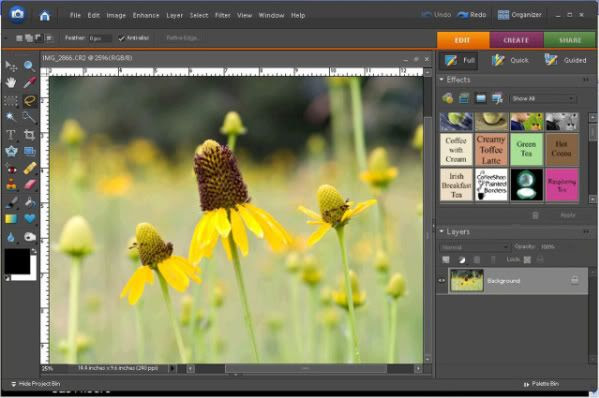Select the Hand tool
The height and width of the screenshot is (398, 599).
coord(11,82)
